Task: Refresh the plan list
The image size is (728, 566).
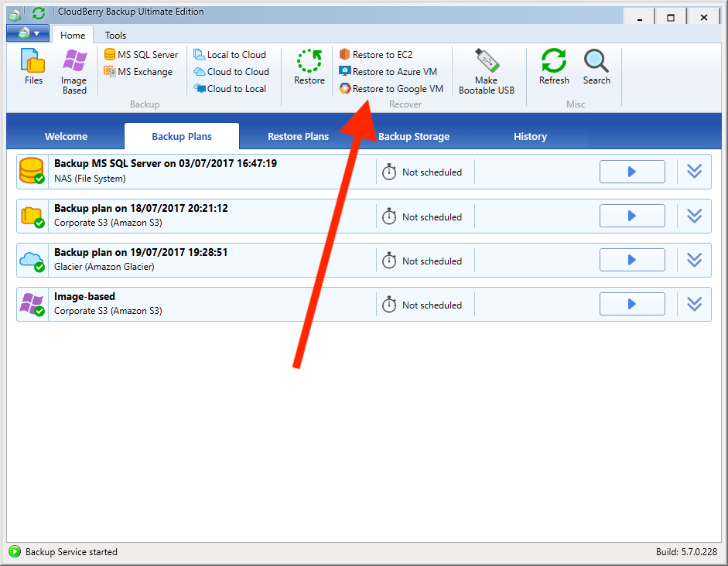Action: point(554,66)
